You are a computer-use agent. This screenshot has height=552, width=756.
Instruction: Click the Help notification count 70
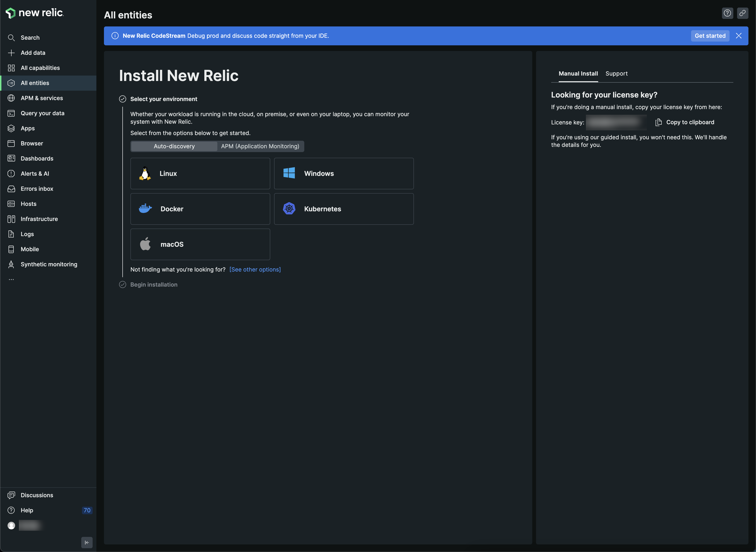[x=87, y=510]
